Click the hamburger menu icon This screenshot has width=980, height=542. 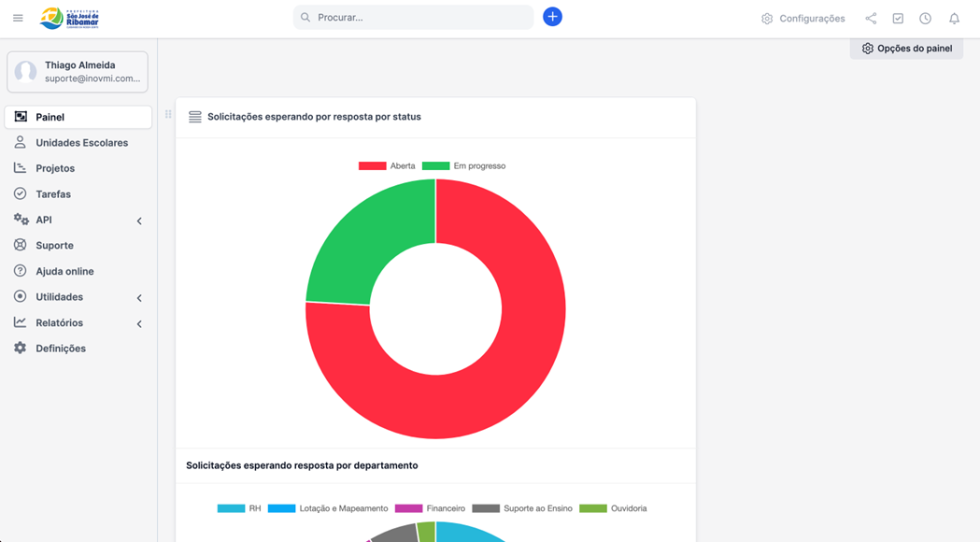pyautogui.click(x=18, y=18)
